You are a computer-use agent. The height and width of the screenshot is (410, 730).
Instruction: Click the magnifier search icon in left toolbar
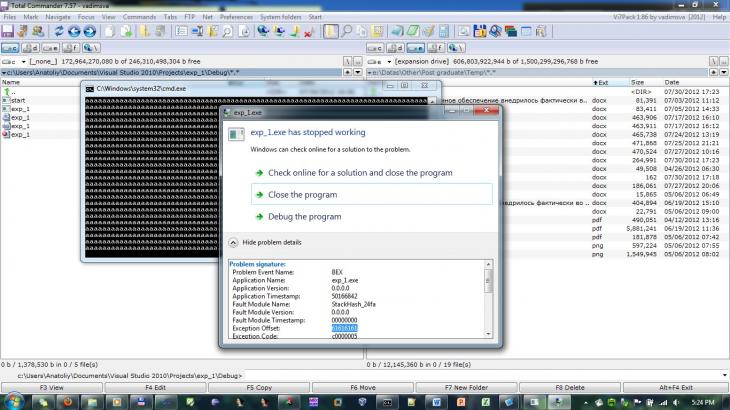(227, 31)
